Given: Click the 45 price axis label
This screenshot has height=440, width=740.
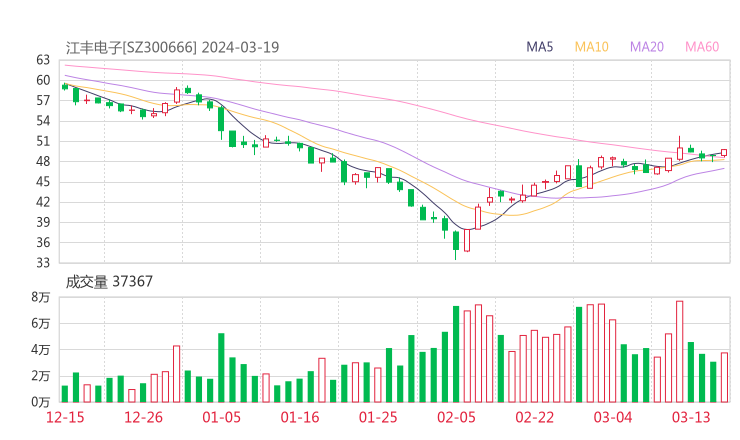Looking at the screenshot, I should point(43,182).
